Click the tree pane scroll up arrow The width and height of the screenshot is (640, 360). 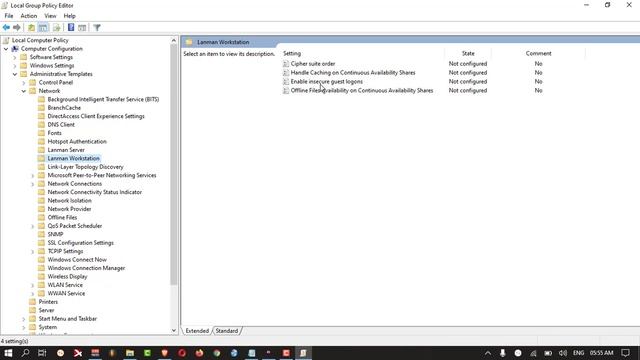click(x=174, y=40)
